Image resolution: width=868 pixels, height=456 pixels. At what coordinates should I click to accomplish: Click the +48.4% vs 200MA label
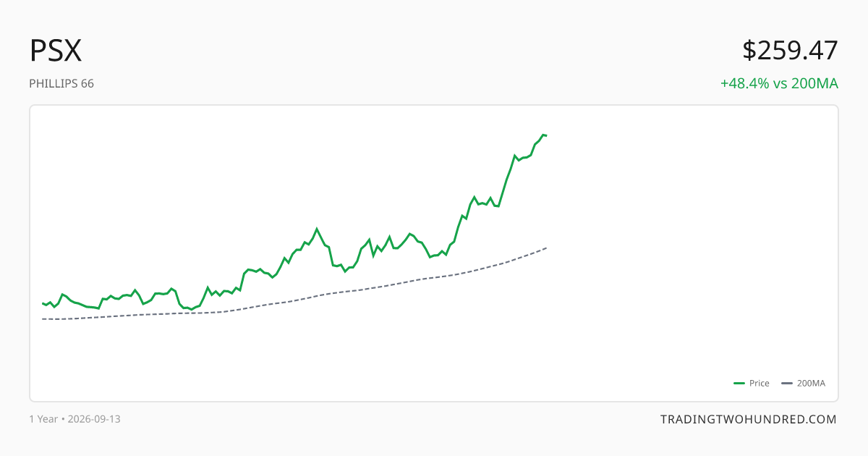779,83
